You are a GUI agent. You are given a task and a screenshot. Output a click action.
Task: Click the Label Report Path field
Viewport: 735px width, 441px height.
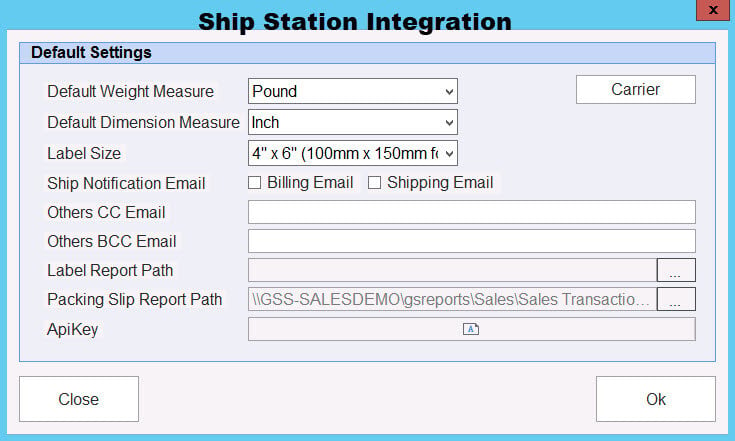tap(452, 270)
